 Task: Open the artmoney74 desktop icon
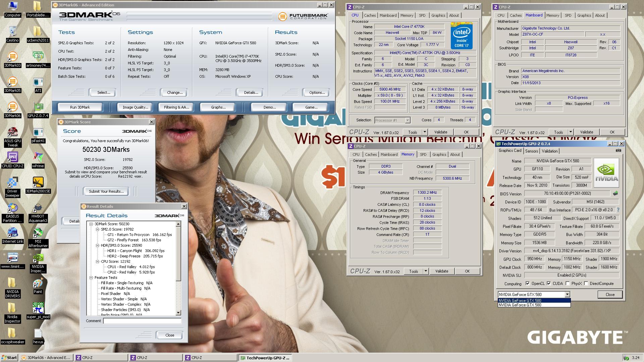(x=38, y=59)
